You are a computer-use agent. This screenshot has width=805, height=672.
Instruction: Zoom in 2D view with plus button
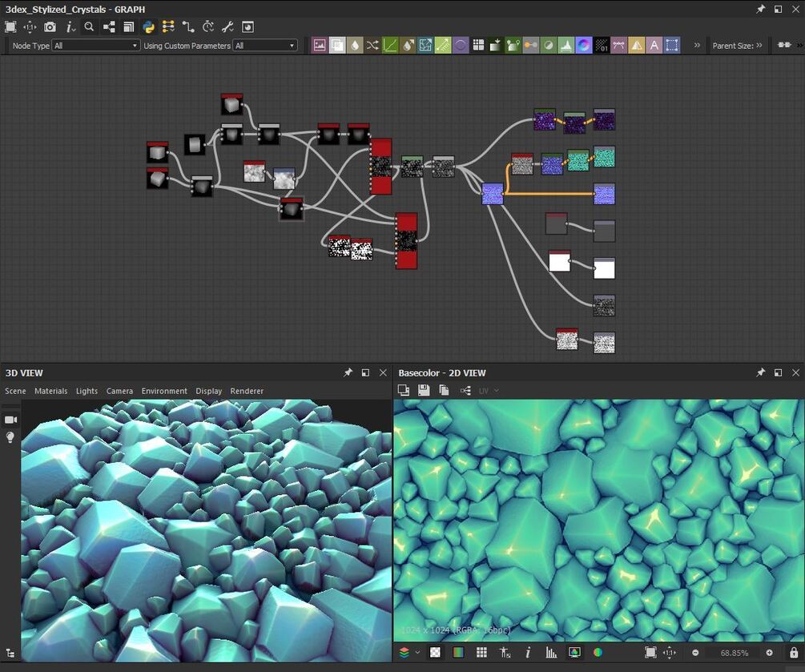769,653
